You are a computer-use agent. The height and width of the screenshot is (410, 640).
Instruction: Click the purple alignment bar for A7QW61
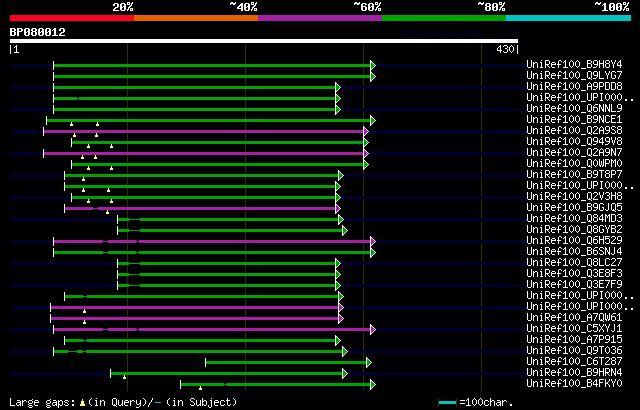point(195,319)
